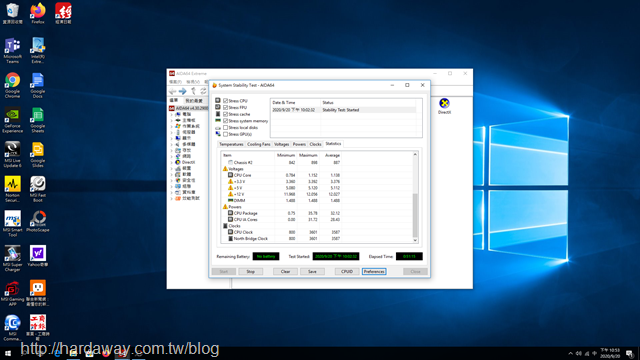Click the taskbar clock and date

pos(610,353)
